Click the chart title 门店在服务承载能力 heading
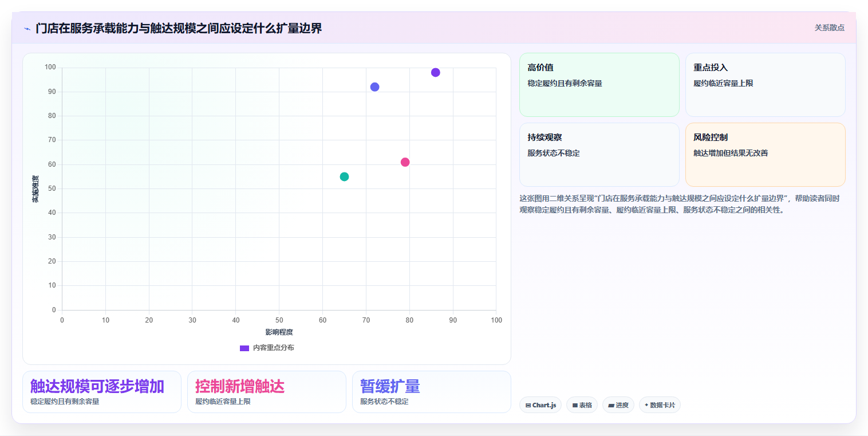 (x=179, y=28)
